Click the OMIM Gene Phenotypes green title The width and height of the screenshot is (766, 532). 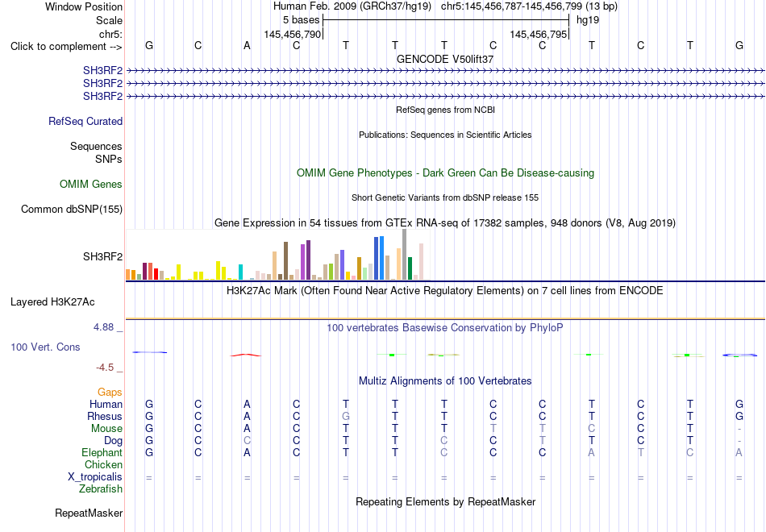pos(446,173)
